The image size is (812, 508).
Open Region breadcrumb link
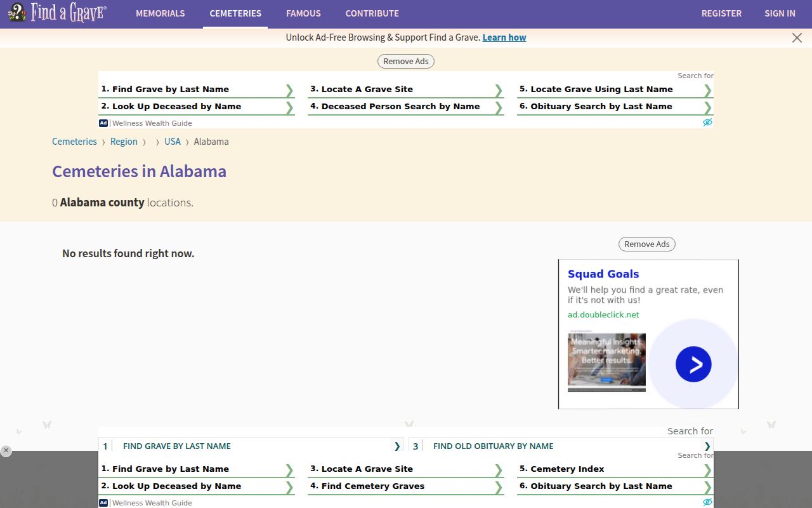124,142
